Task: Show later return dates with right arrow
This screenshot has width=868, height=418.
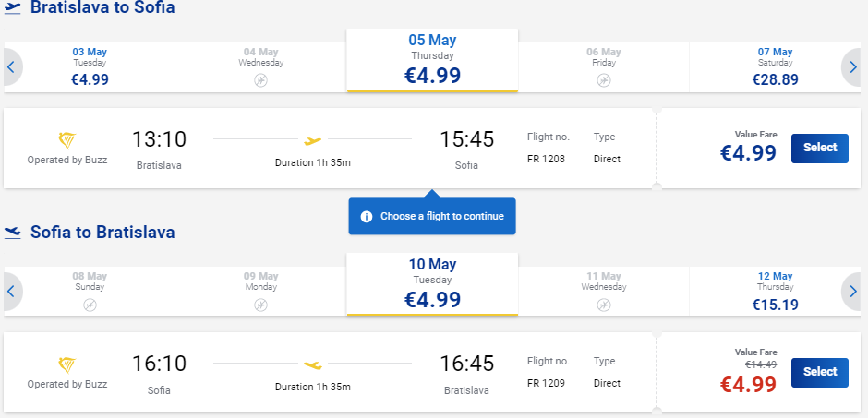Action: point(852,291)
